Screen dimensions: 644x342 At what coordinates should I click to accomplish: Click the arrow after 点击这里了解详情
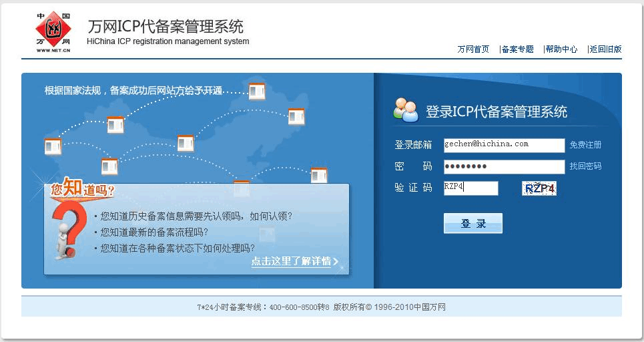coord(336,262)
